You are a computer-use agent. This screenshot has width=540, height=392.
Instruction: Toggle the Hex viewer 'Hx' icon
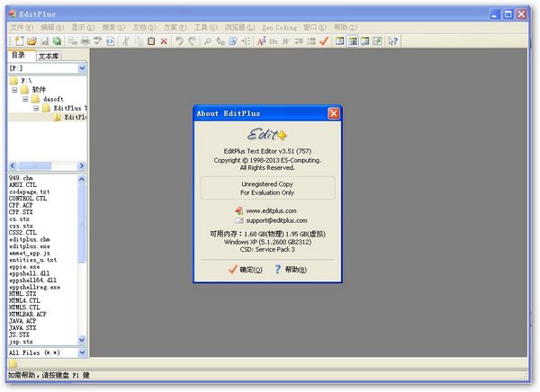pos(274,41)
